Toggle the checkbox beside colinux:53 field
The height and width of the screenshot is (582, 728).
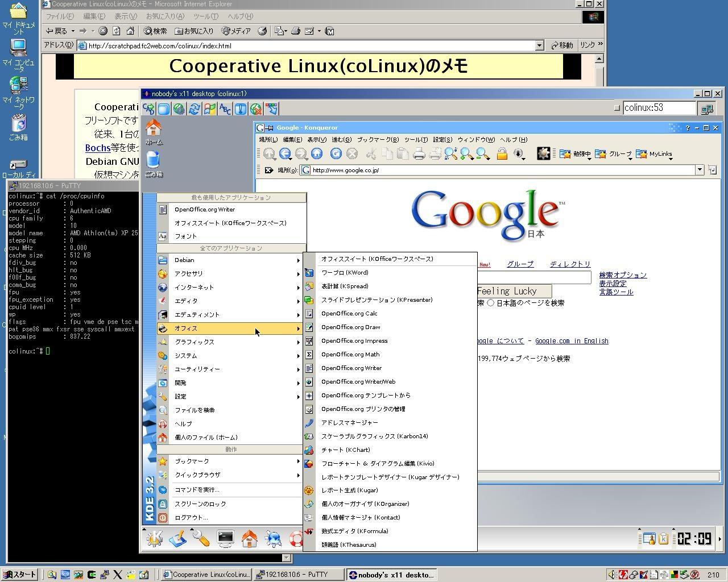(617, 108)
